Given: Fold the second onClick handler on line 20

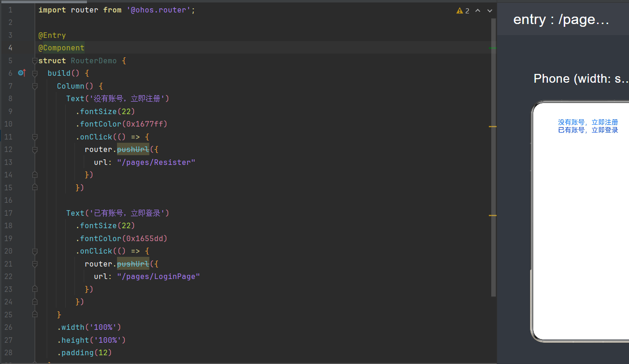Looking at the screenshot, I should tap(35, 251).
